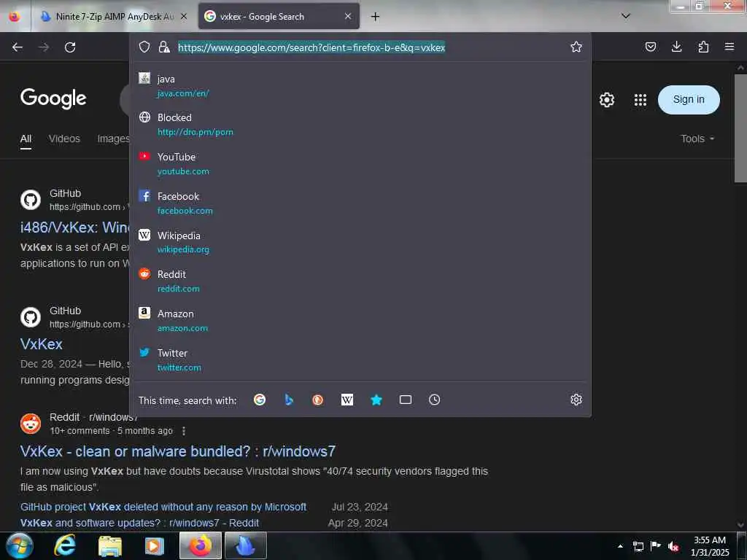
Task: Search bookmarks with the blue star icon
Action: pyautogui.click(x=376, y=400)
